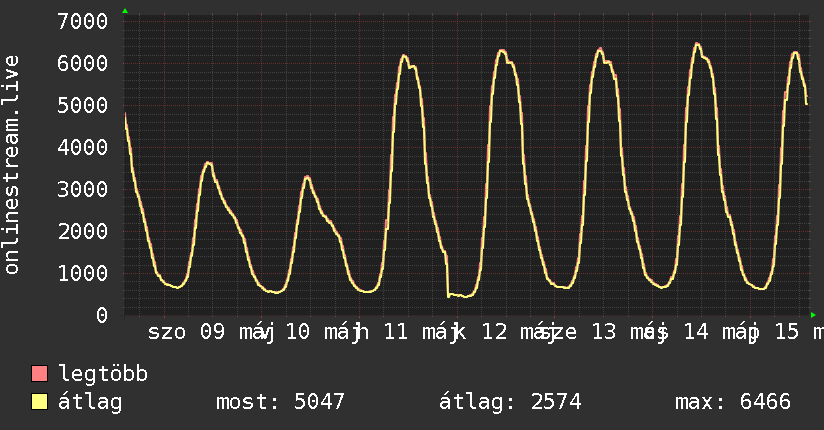Click the green arrow at x-axis end
The width and height of the screenshot is (824, 430).
tap(813, 315)
